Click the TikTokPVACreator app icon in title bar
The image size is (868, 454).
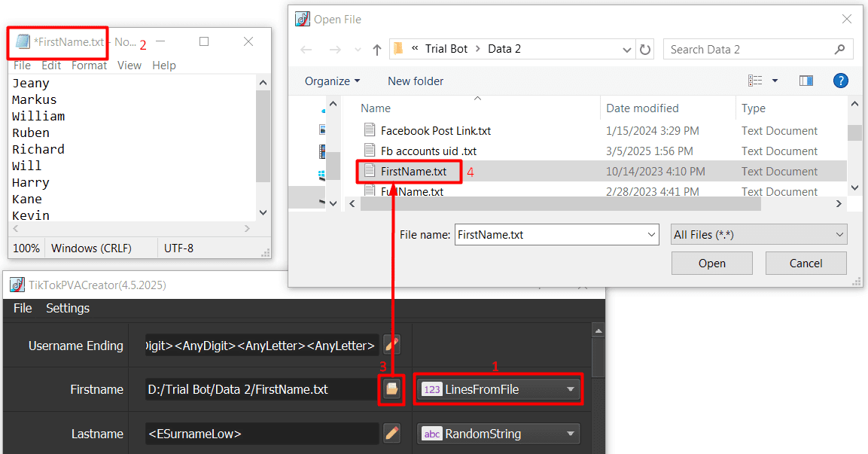pyautogui.click(x=17, y=285)
